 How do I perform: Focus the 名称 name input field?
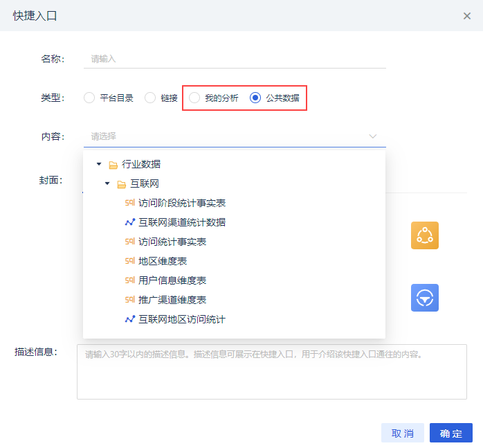[234, 59]
